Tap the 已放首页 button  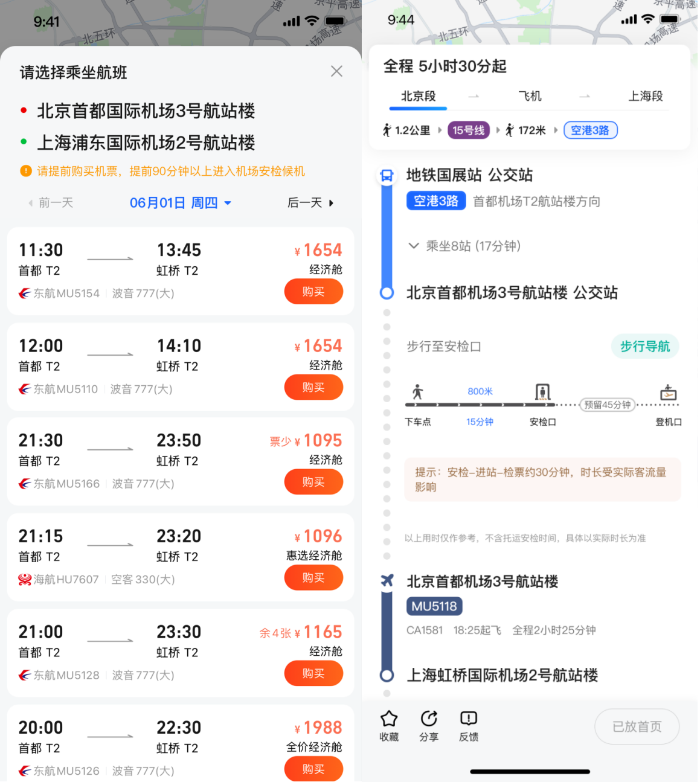point(637,726)
